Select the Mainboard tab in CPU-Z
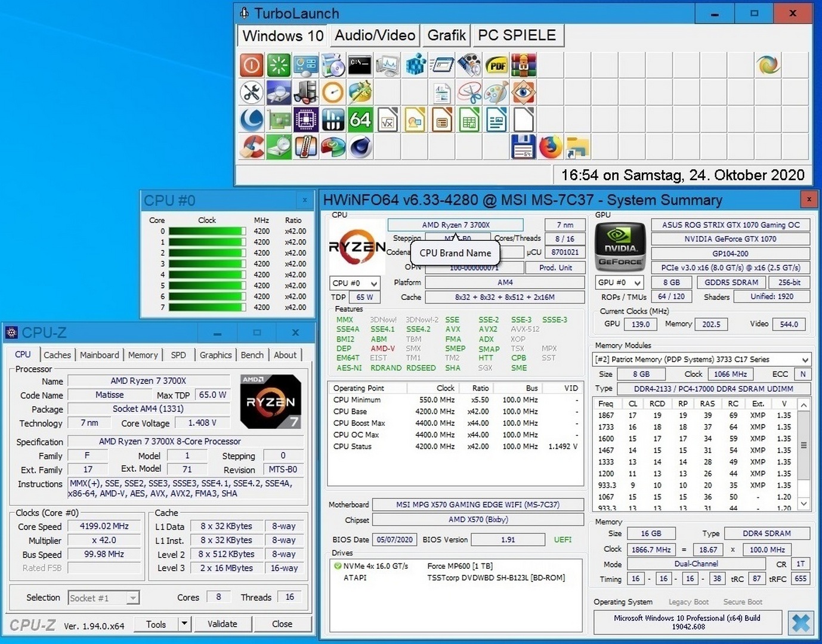 click(x=100, y=355)
